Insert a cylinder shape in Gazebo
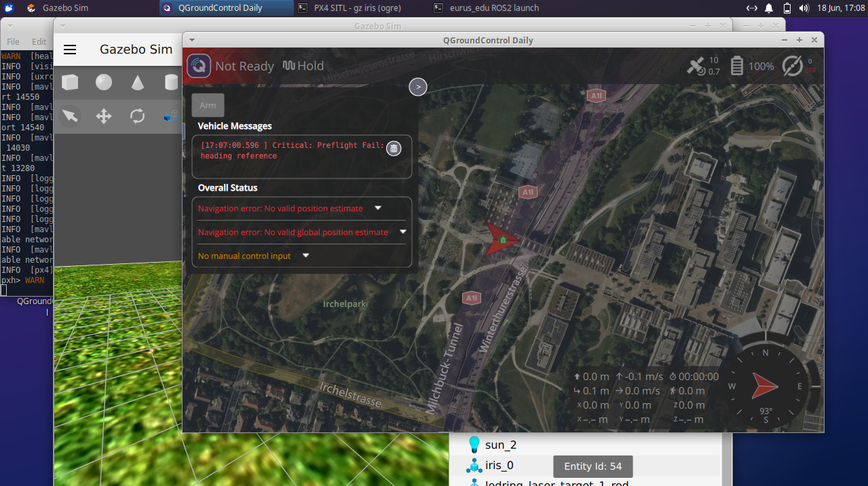Screen dimensions: 868x486 coord(172,83)
